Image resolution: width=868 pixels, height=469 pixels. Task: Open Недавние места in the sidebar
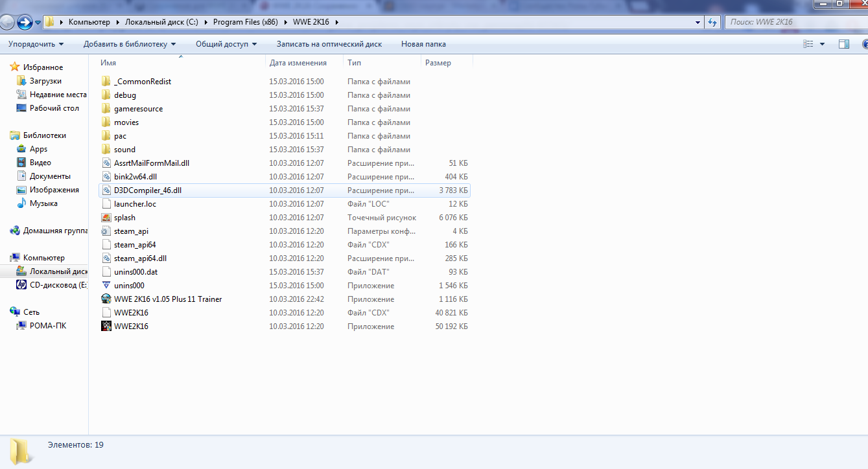51,95
